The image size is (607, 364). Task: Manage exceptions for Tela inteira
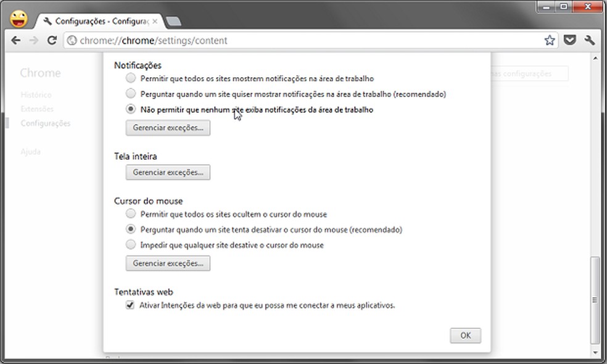pyautogui.click(x=167, y=172)
